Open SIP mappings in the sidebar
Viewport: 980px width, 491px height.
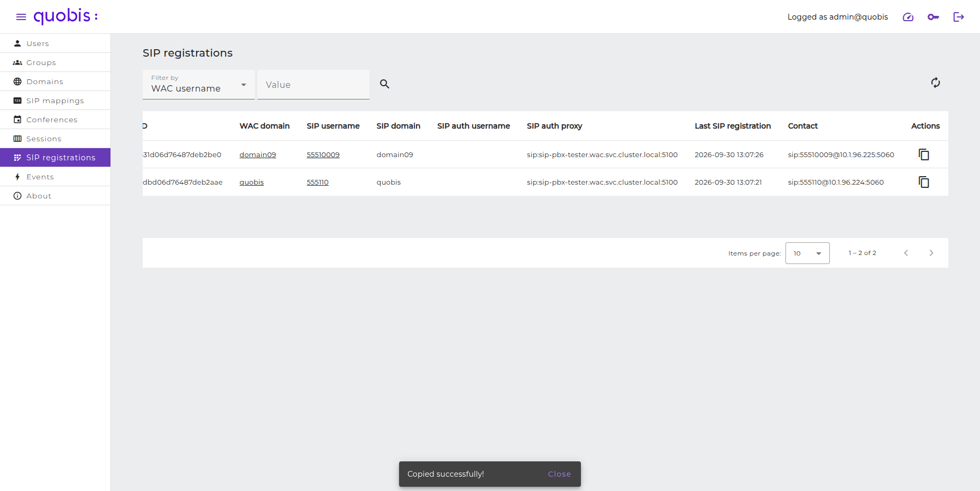[56, 101]
